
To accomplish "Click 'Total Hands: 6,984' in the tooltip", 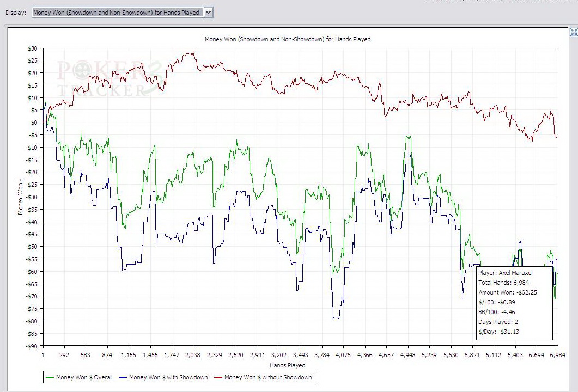I will coord(503,283).
